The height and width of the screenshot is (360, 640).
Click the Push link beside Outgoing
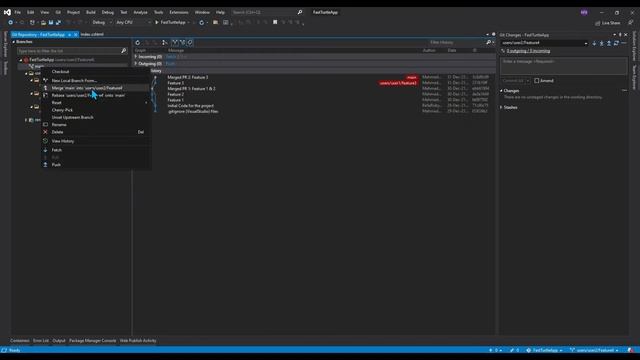click(x=170, y=64)
